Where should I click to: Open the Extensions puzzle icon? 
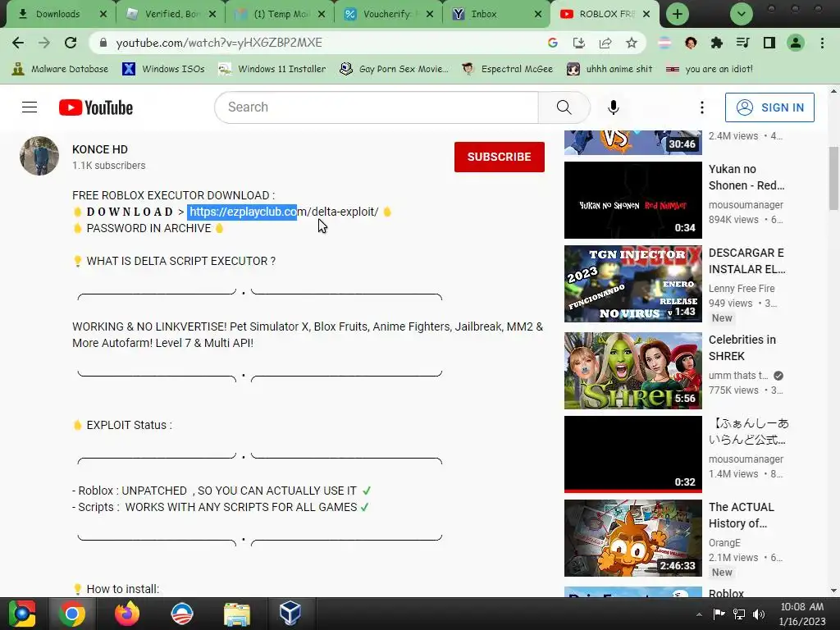pos(717,43)
